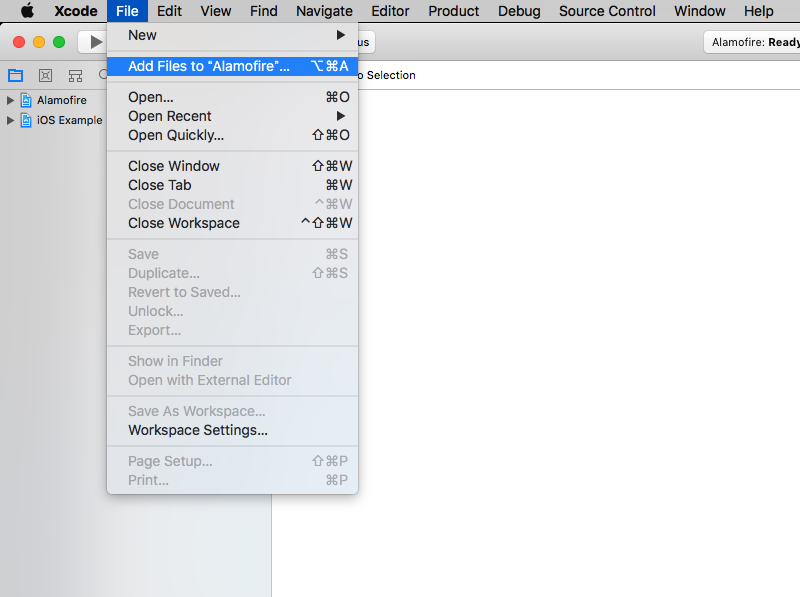Click the iOS Example project file icon
Screen dimensions: 800x597
coord(26,120)
